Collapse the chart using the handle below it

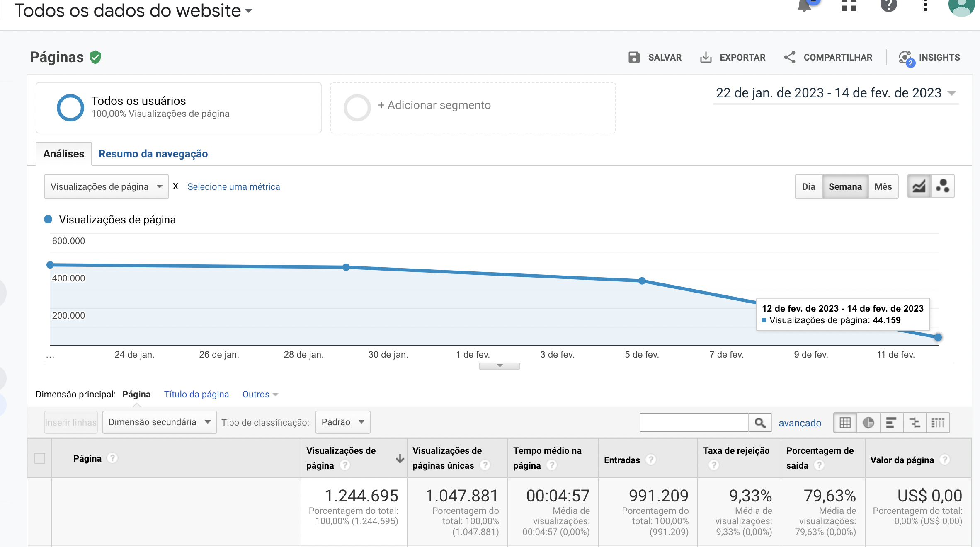[500, 366]
